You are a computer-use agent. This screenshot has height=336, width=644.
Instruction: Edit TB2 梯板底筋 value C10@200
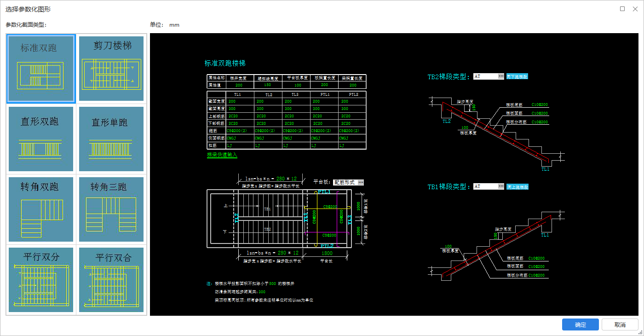540,104
